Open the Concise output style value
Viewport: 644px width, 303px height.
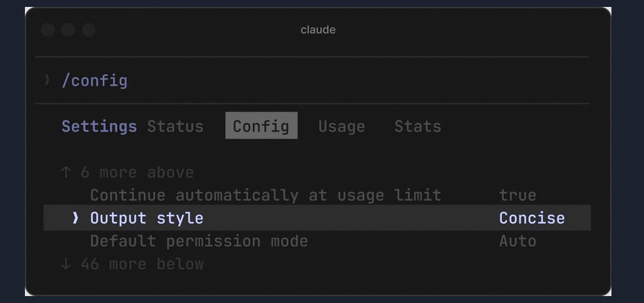[532, 218]
